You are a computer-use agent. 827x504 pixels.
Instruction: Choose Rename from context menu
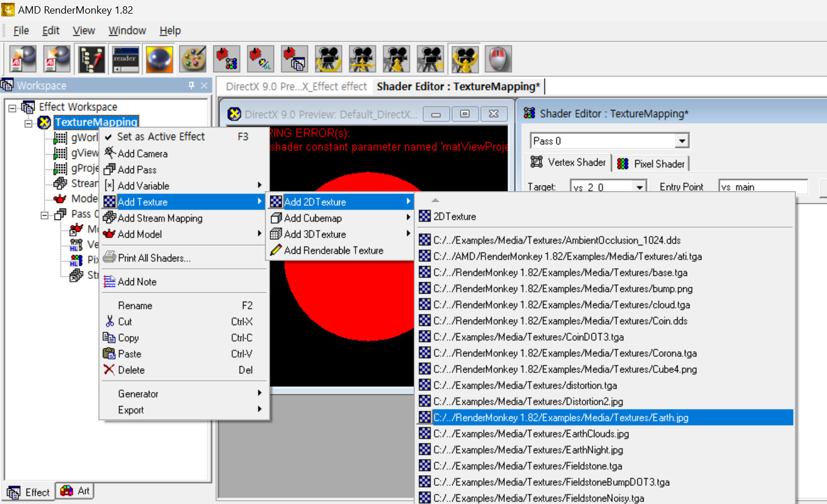click(x=183, y=305)
